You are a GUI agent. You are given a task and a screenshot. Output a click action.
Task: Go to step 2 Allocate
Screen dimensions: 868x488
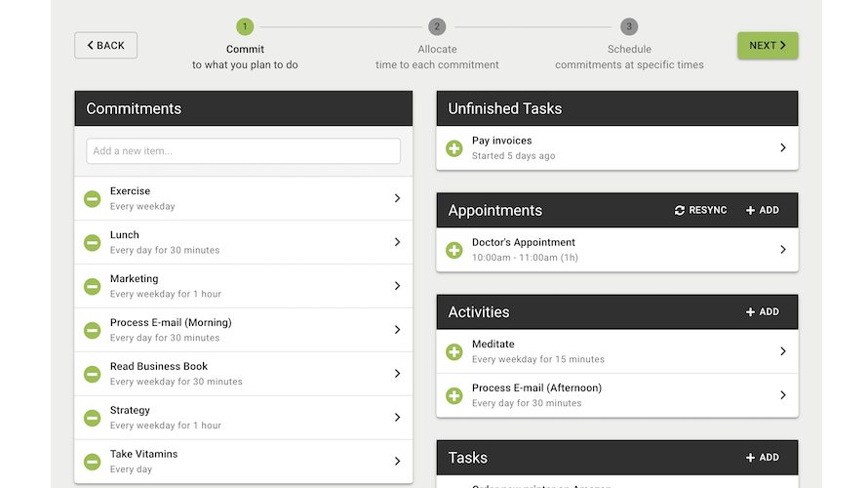click(x=437, y=27)
